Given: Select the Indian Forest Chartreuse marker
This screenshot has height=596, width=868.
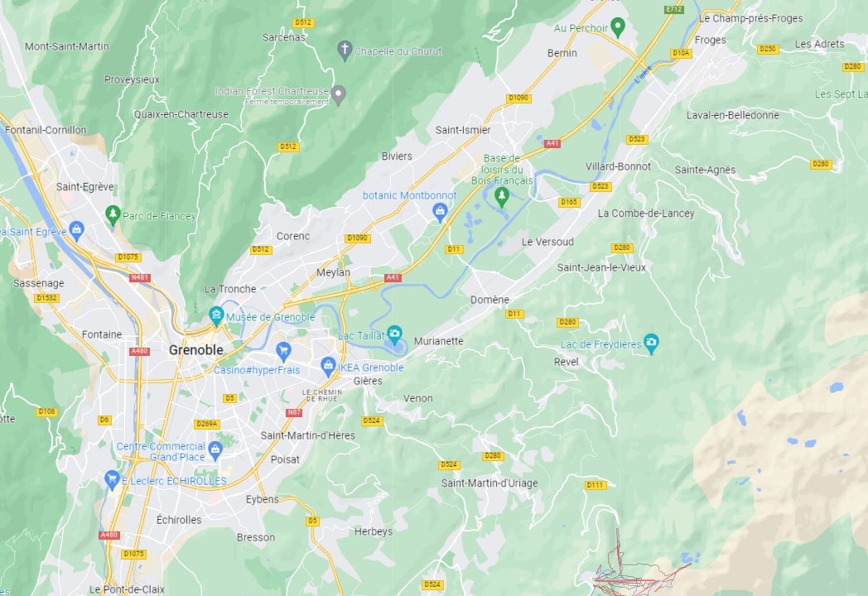Looking at the screenshot, I should (x=338, y=94).
